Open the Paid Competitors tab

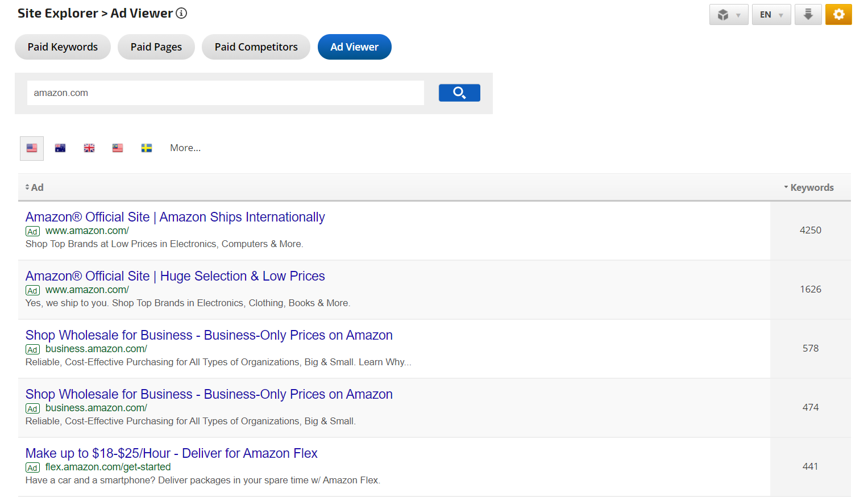pos(256,47)
